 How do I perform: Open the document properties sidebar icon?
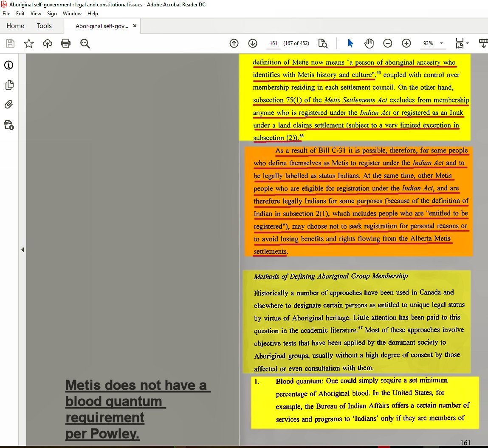(x=9, y=125)
